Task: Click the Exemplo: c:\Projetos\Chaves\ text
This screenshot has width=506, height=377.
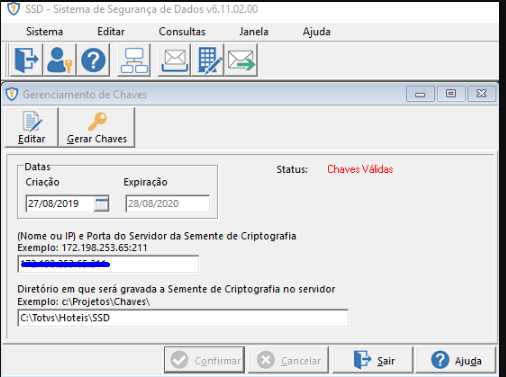Action: tap(84, 302)
